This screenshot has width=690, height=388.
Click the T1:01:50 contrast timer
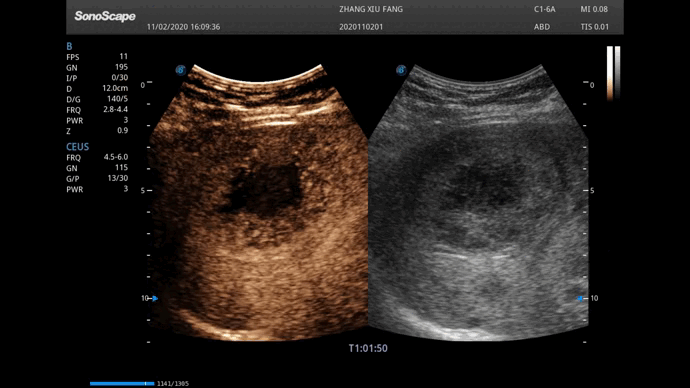click(x=368, y=348)
